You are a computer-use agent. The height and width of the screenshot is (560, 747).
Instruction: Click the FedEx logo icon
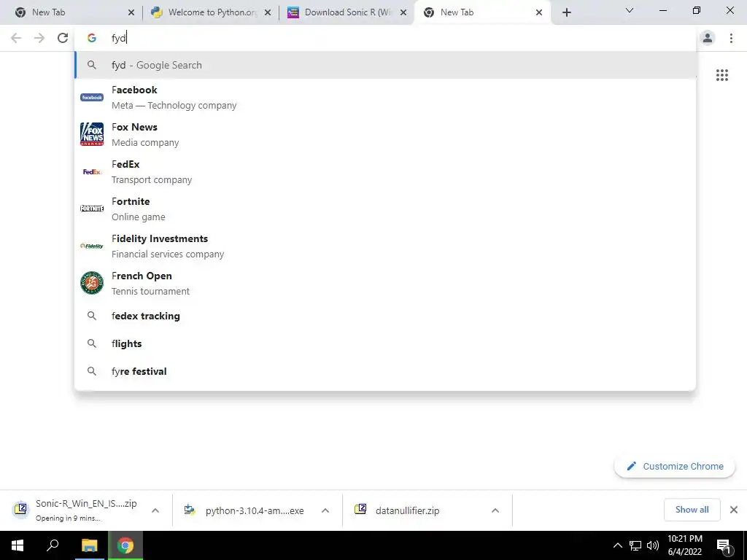tap(92, 171)
